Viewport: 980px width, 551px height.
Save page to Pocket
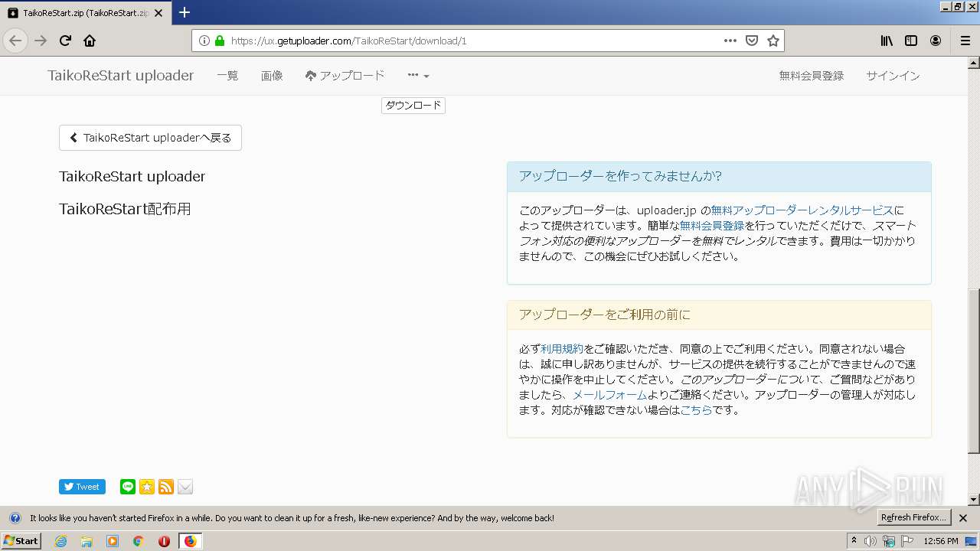click(x=752, y=41)
